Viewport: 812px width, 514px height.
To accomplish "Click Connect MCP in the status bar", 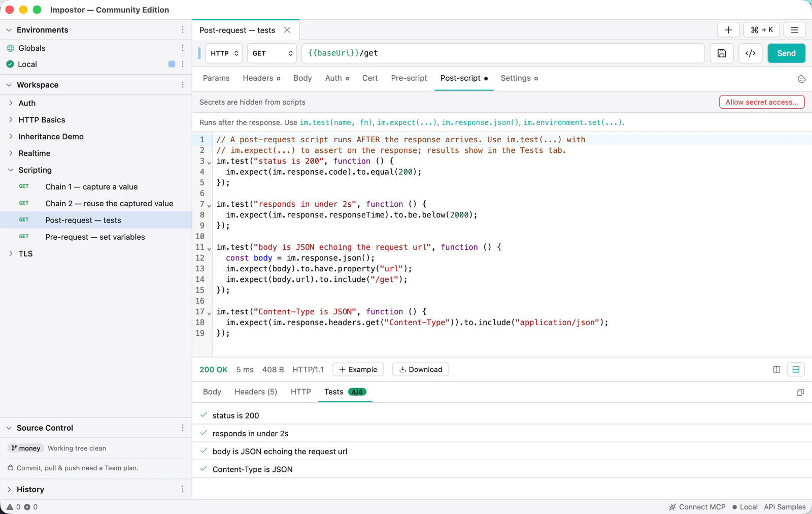I will click(x=697, y=507).
